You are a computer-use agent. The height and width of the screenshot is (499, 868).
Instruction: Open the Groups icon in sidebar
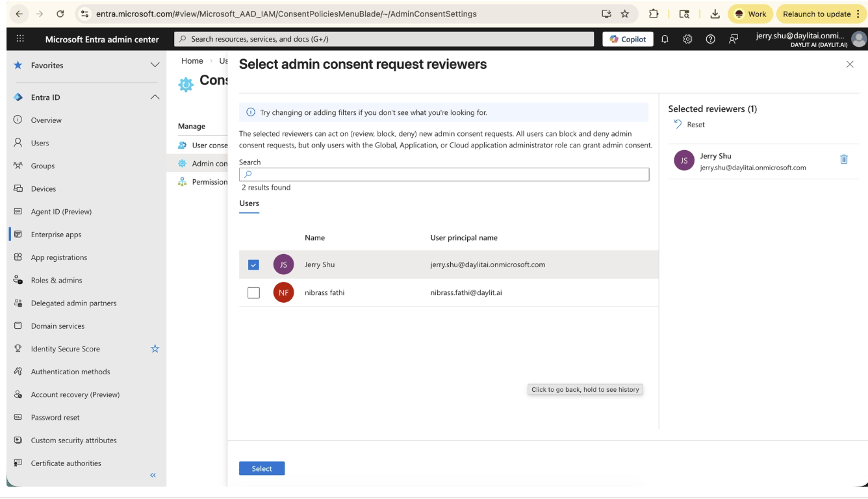pos(18,166)
